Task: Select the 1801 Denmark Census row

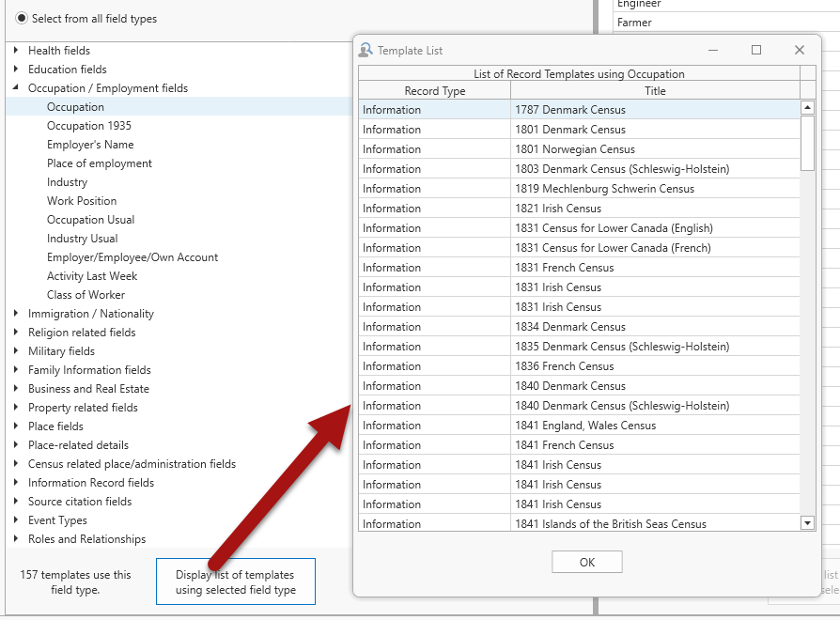Action: click(x=579, y=129)
